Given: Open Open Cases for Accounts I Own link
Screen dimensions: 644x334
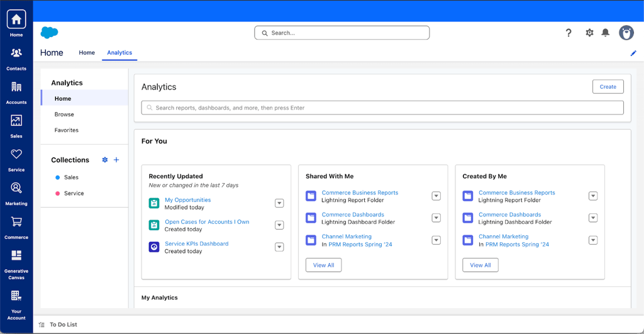Looking at the screenshot, I should (x=207, y=222).
